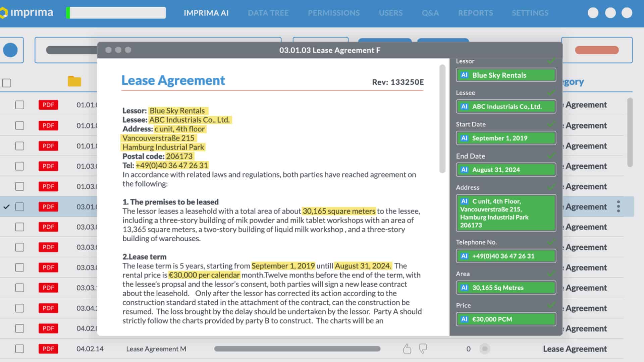The width and height of the screenshot is (644, 362).
Task: Click the blue circle button at top left
Action: pyautogui.click(x=10, y=50)
